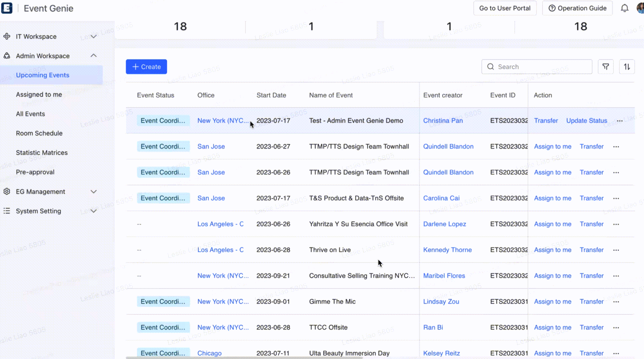Open creator Christina Pan link
644x359 pixels.
click(443, 120)
